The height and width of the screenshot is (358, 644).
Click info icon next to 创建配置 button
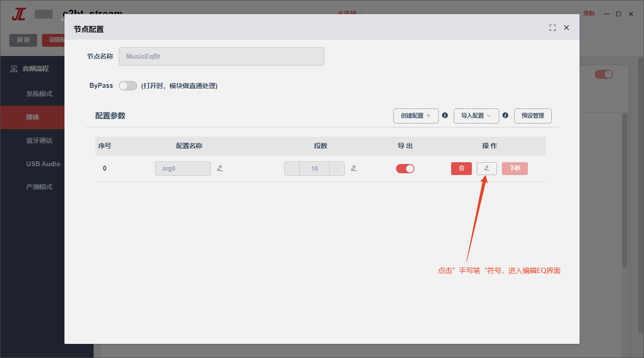445,115
